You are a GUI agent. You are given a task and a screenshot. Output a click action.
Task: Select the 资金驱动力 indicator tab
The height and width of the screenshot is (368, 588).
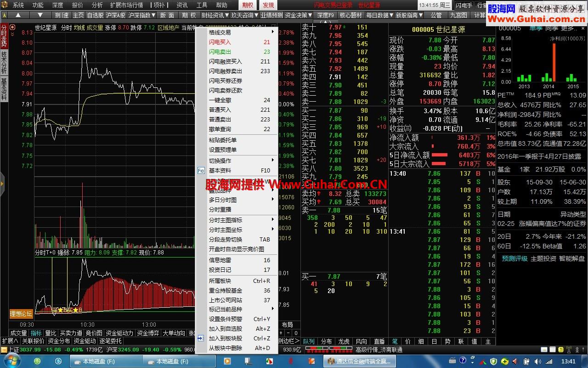(x=119, y=333)
